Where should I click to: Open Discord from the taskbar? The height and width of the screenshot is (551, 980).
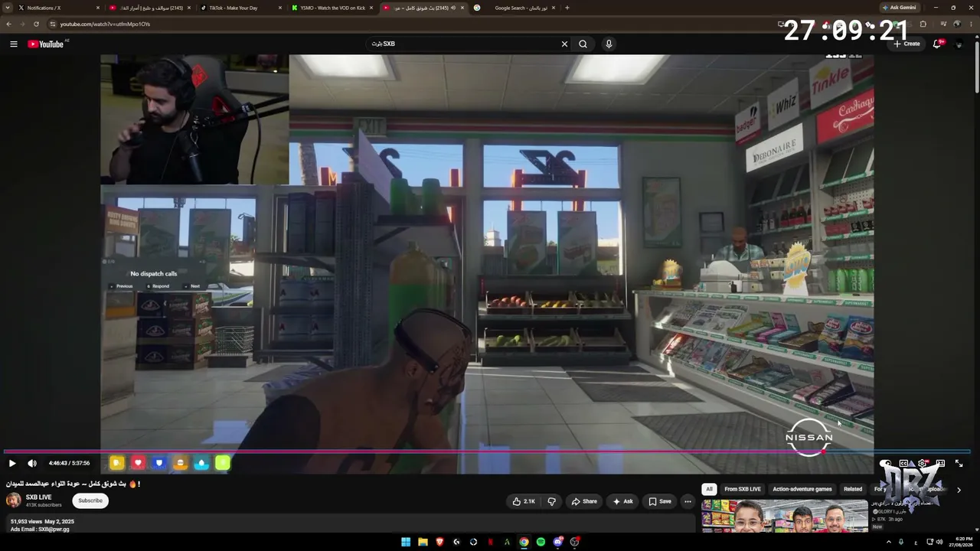(x=557, y=542)
